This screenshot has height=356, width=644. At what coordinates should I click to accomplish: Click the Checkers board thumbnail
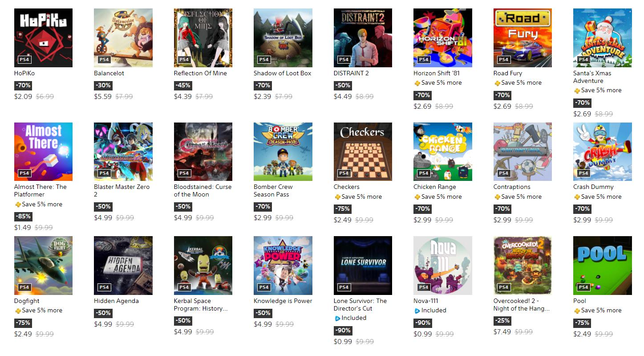(x=363, y=152)
